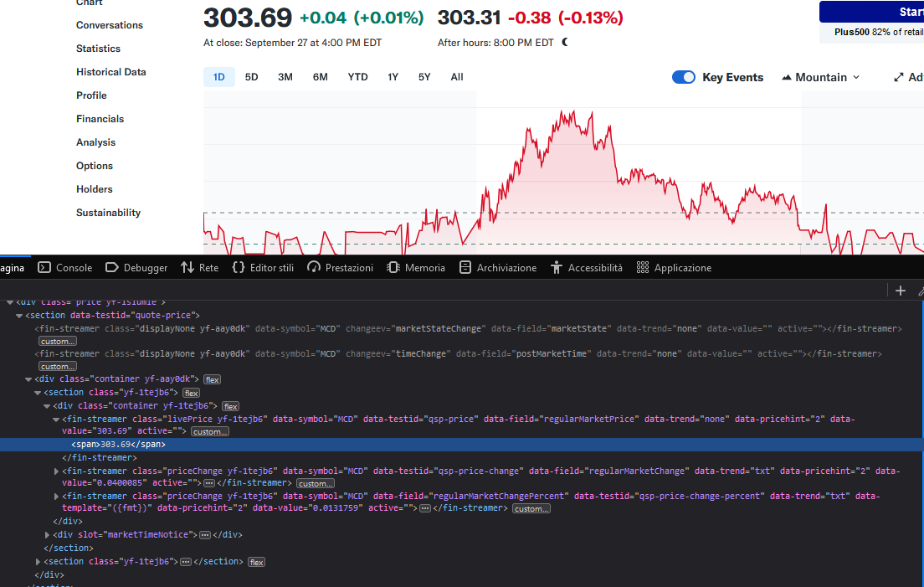Expand the regularMarketChangePercent fin-streamer node

[x=56, y=497]
